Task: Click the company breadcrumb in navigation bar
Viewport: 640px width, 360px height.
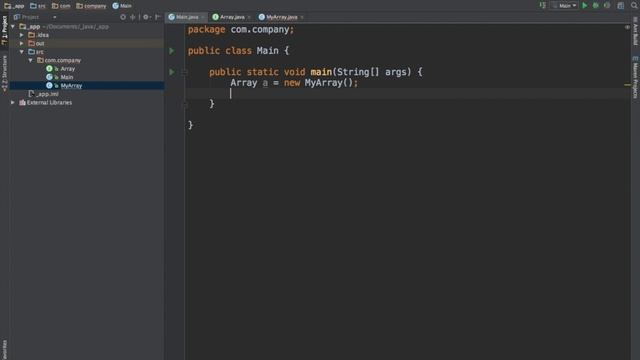Action: coord(91,6)
